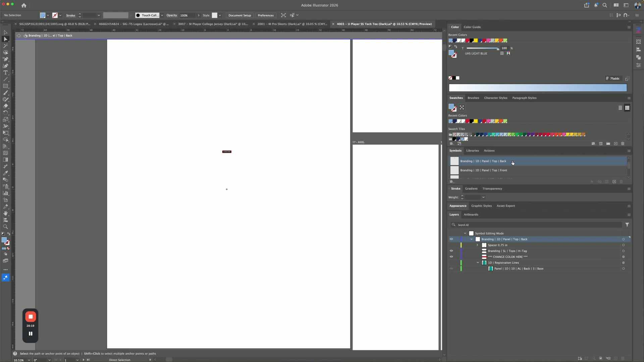Open the Style dropdown in control bar
The height and width of the screenshot is (362, 644).
coord(220,15)
